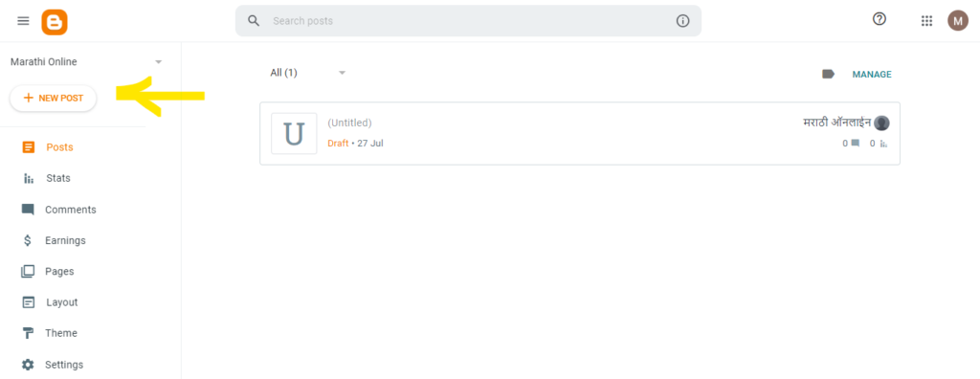This screenshot has width=980, height=379.
Task: Open the M account avatar
Action: point(957,21)
